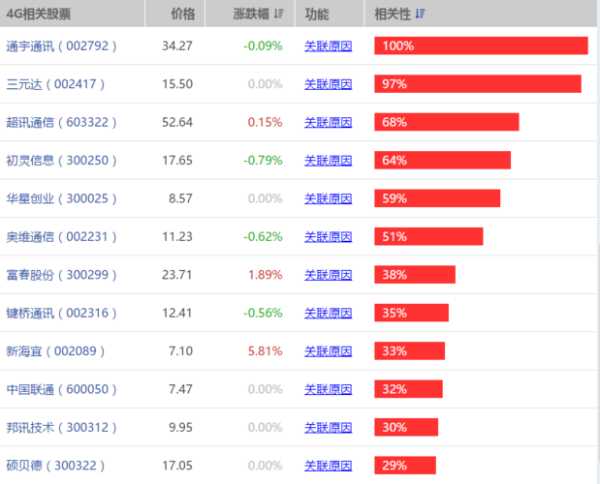600x484 pixels.
Task: Open 关联原因 link for 中国联通
Action: coord(328,389)
